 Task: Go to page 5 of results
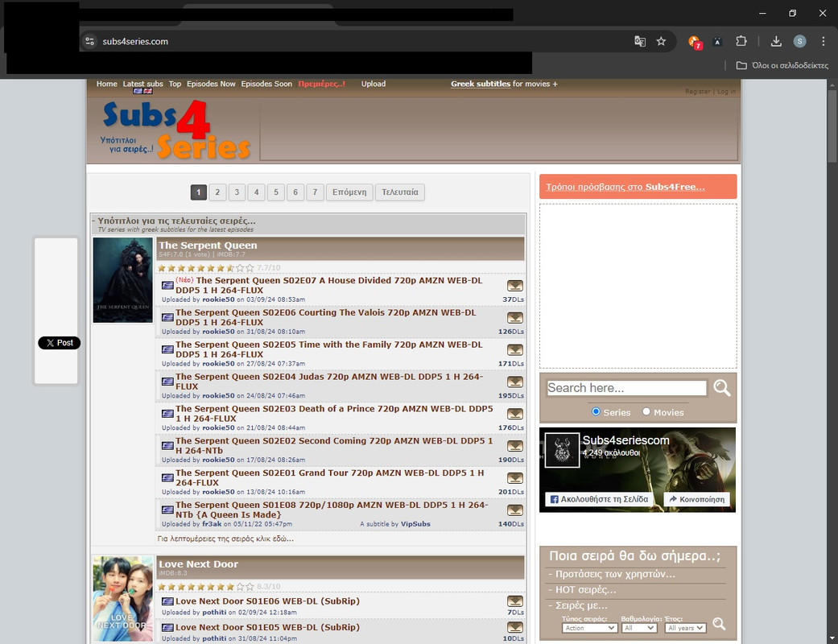pos(276,192)
